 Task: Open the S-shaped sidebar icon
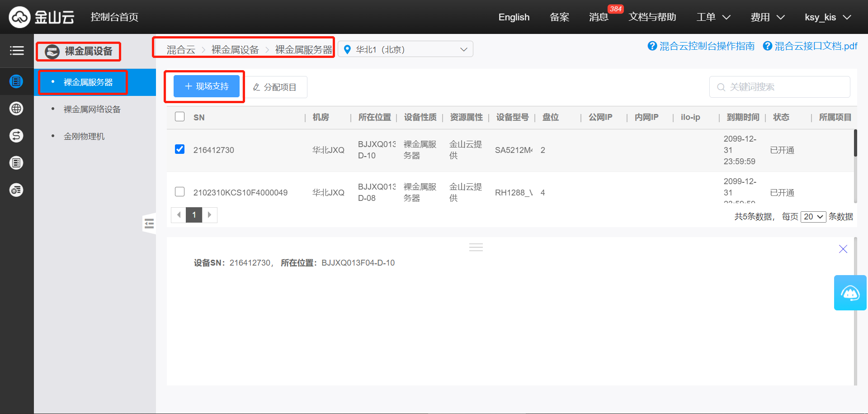point(16,136)
